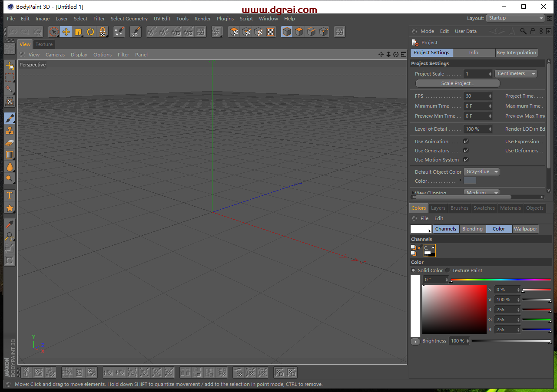Switch to the Brushes tab
The image size is (557, 392).
pyautogui.click(x=459, y=208)
